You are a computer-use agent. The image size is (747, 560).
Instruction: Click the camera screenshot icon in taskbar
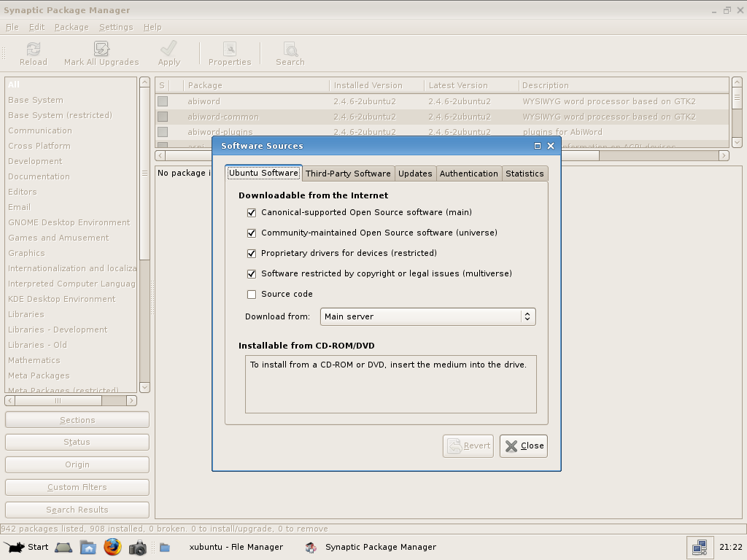pyautogui.click(x=138, y=548)
